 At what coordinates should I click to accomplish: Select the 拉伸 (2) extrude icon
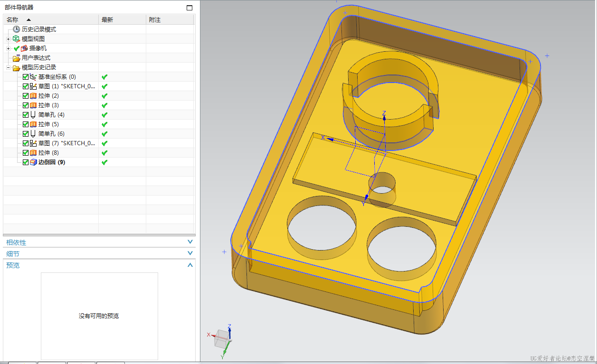(x=33, y=96)
